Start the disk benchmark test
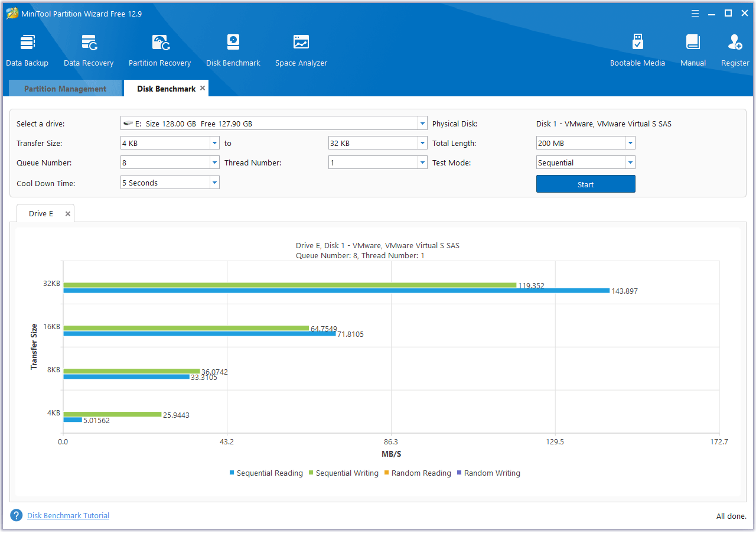756x533 pixels. (x=585, y=184)
